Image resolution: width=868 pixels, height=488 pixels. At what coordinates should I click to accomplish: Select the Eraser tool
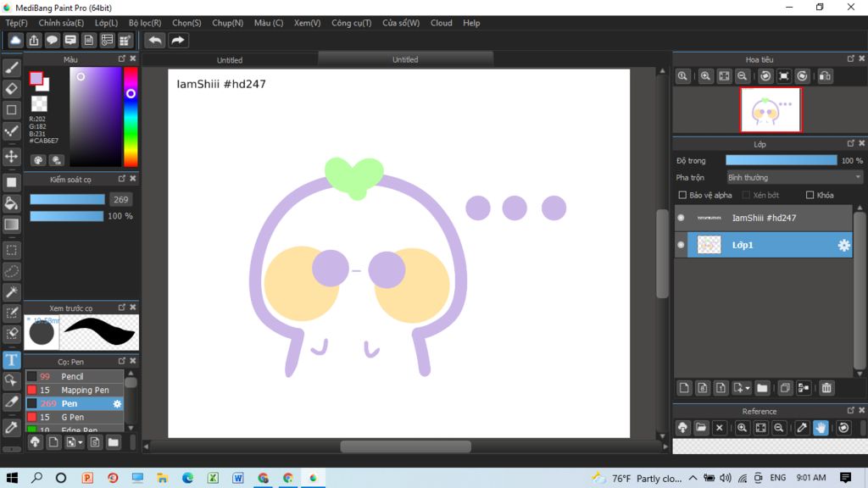click(x=12, y=88)
